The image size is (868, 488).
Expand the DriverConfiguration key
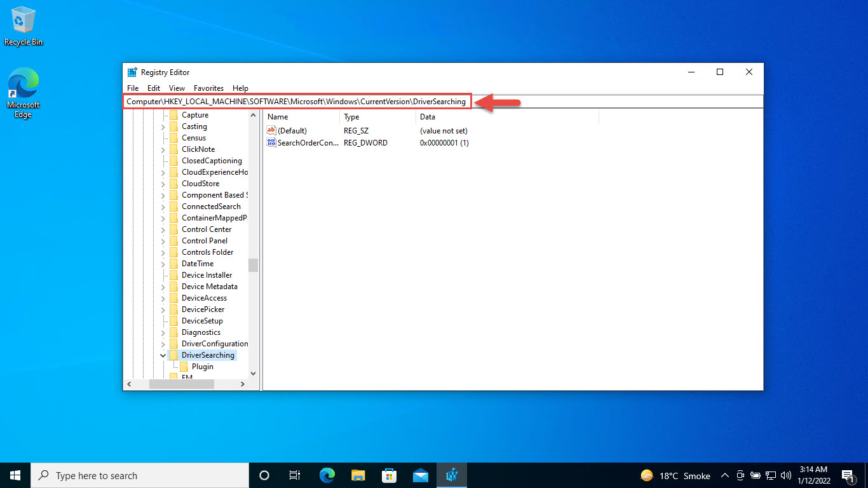pos(163,344)
